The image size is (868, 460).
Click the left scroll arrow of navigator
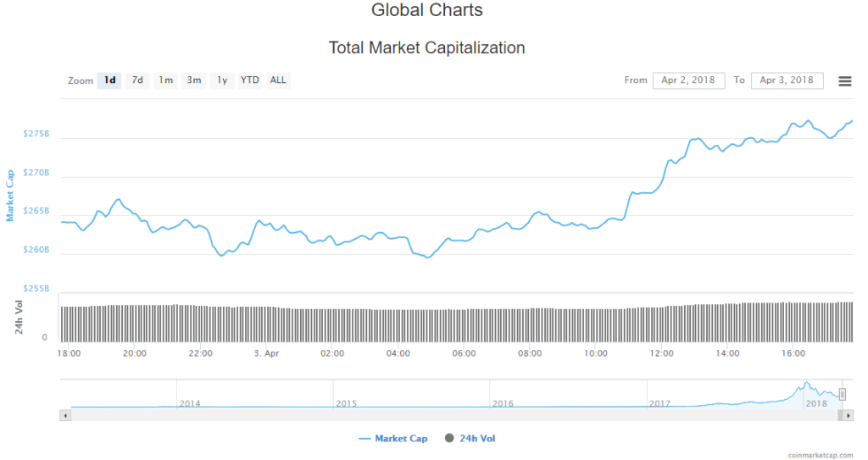[64, 415]
